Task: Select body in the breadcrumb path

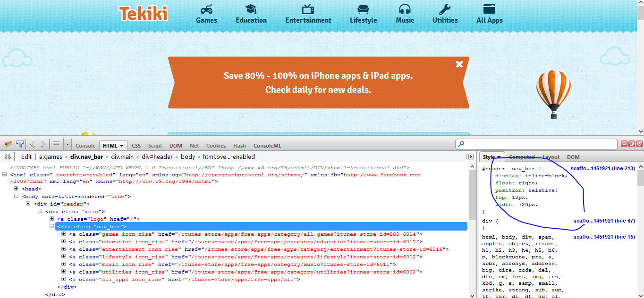Action: pyautogui.click(x=188, y=157)
